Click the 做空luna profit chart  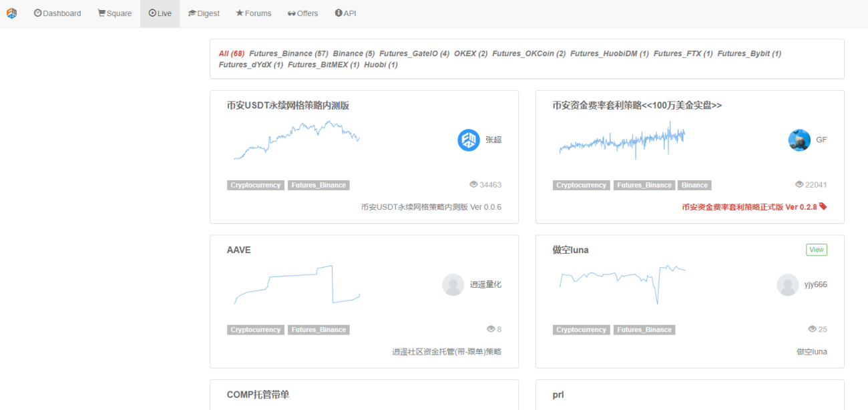pos(622,284)
